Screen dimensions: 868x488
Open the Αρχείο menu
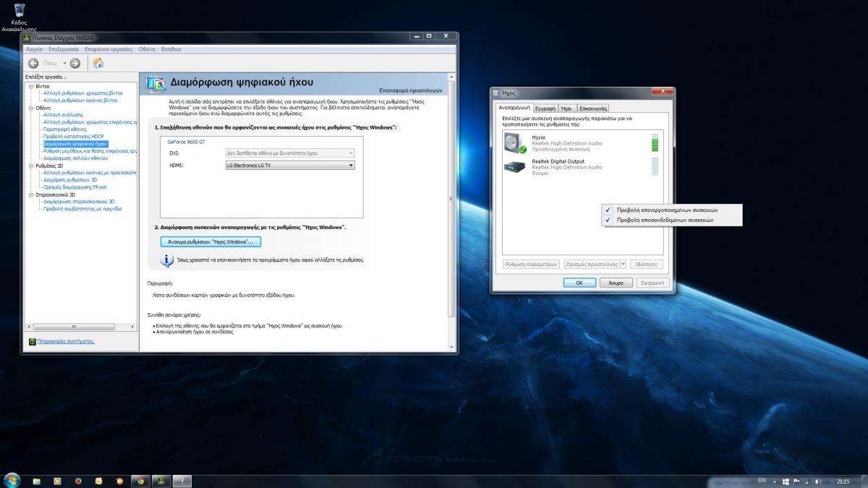pos(34,49)
